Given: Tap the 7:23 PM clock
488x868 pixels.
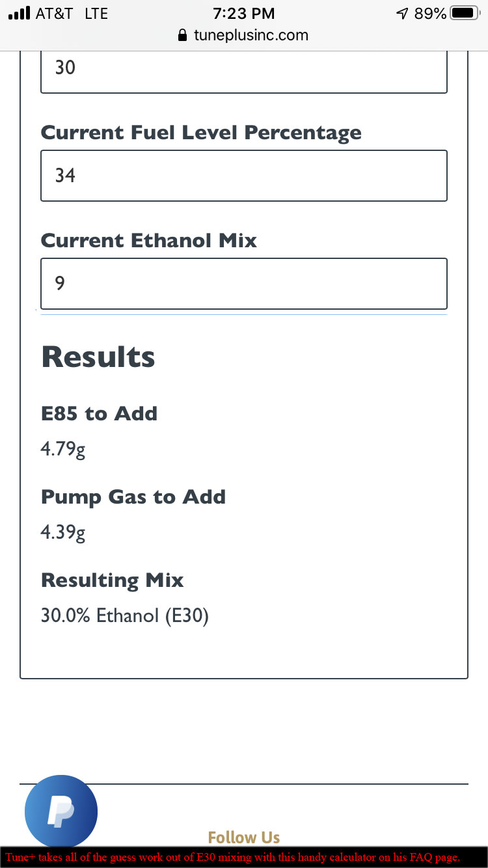Looking at the screenshot, I should (244, 13).
